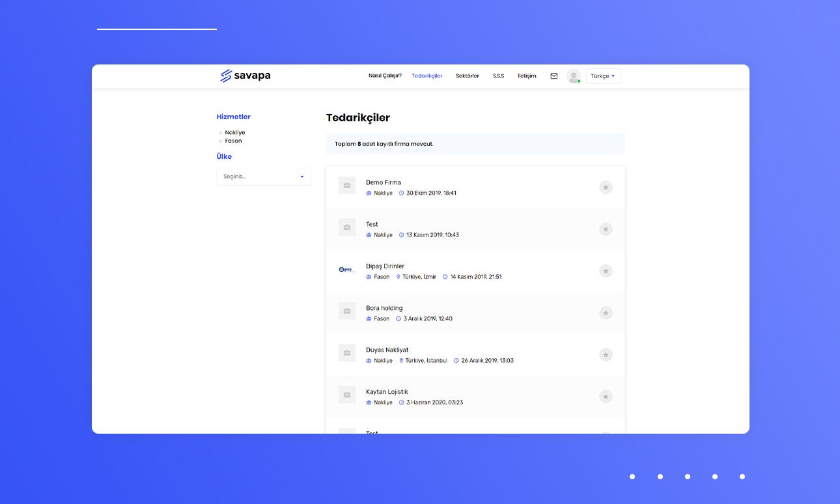This screenshot has width=840, height=504.
Task: Toggle the star on Bora holding
Action: (x=606, y=313)
